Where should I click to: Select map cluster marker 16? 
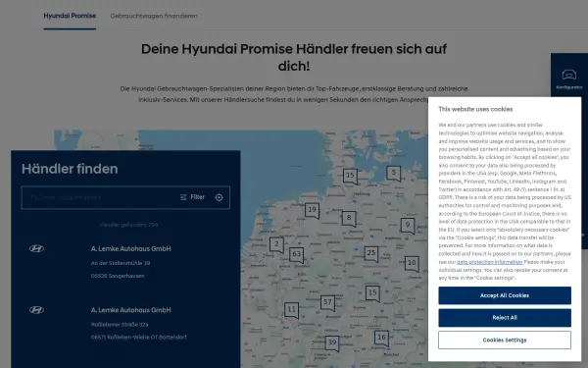click(381, 339)
